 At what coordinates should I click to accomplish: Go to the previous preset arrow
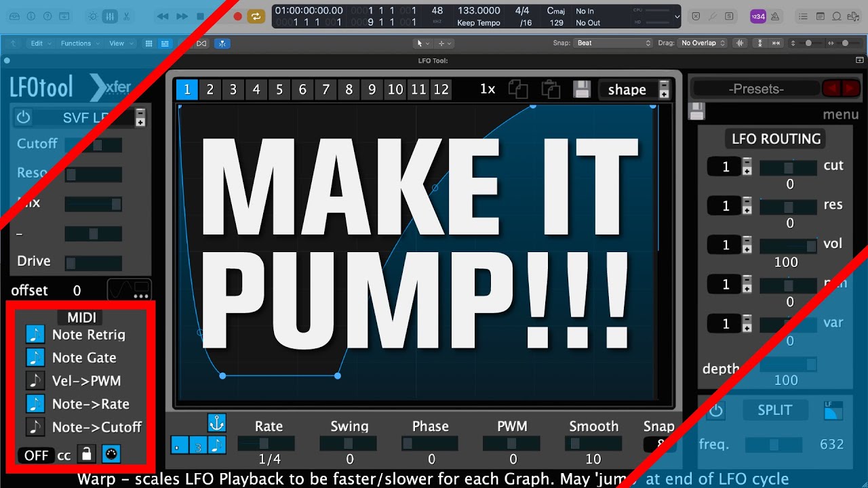click(831, 89)
